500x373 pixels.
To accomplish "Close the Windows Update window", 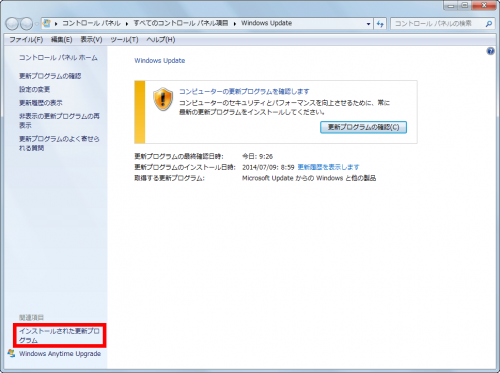I will [484, 5].
